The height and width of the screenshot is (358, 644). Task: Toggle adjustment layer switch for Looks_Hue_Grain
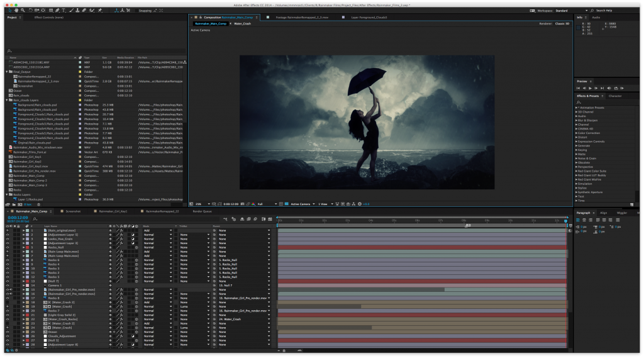[x=133, y=239]
